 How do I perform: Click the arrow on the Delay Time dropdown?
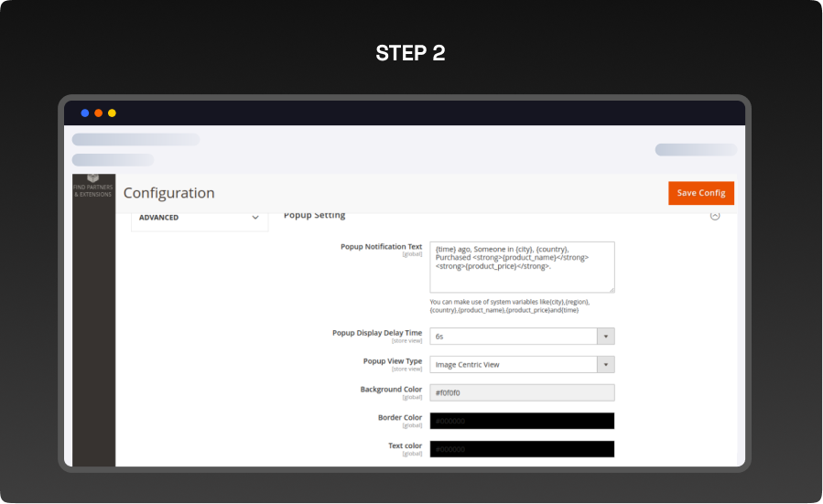[605, 337]
